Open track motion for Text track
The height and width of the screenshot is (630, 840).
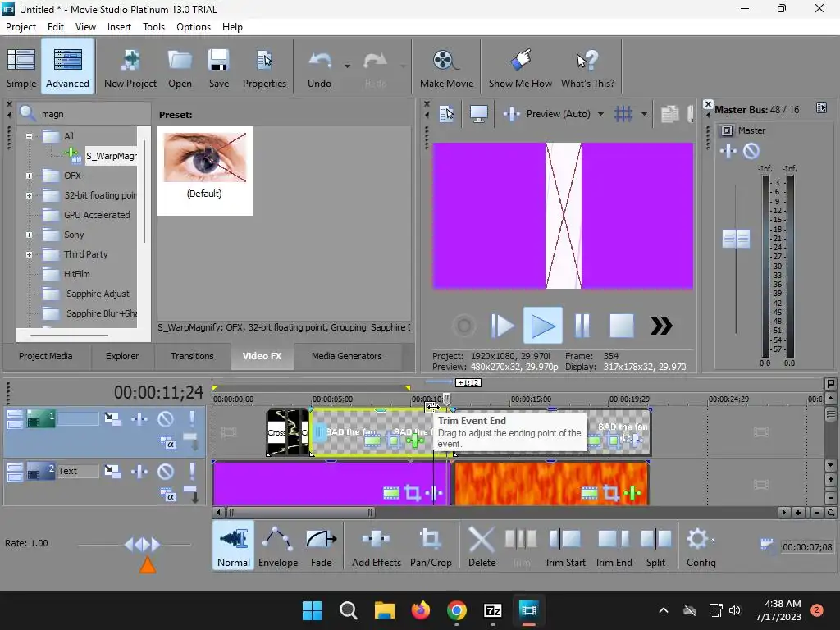112,472
